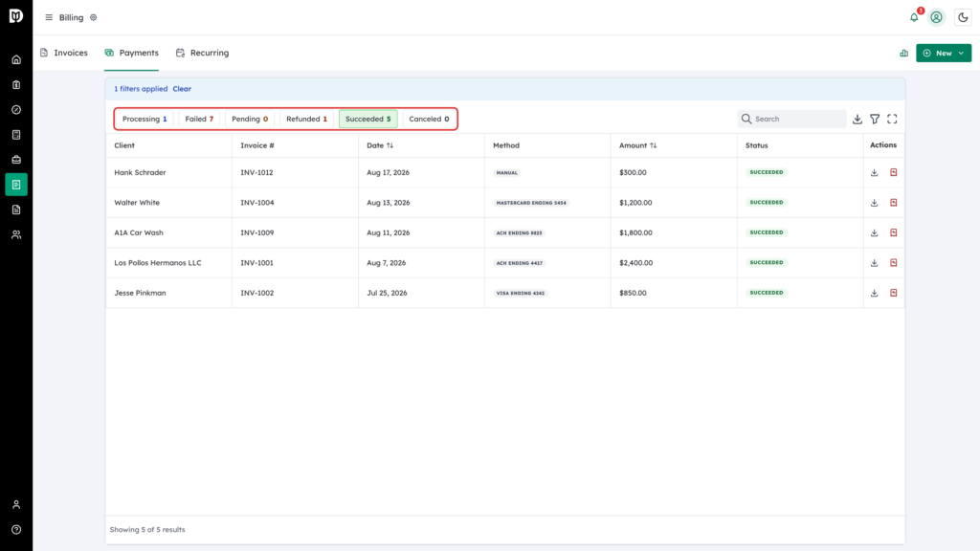
Task: Click the app logo in the sidebar
Action: (x=16, y=15)
